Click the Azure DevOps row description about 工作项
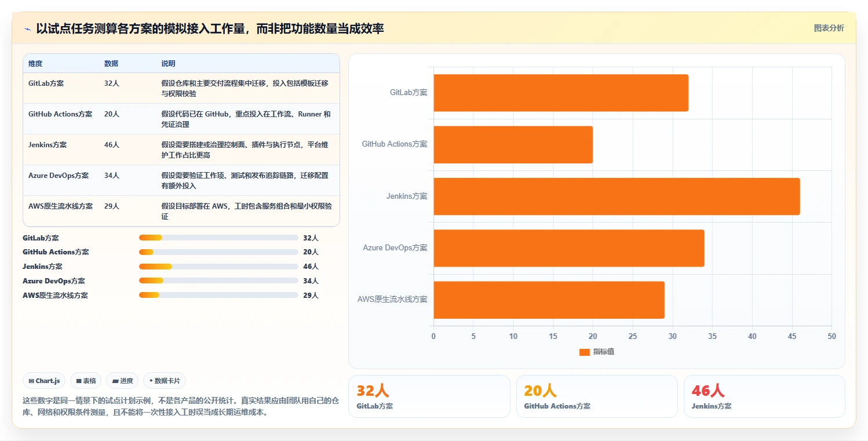The width and height of the screenshot is (868, 441). point(245,181)
